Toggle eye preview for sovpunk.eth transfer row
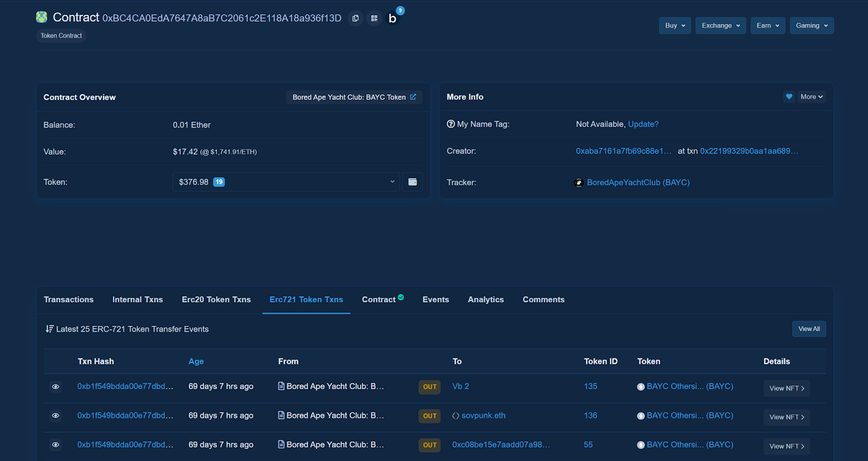Image resolution: width=868 pixels, height=461 pixels. tap(55, 415)
